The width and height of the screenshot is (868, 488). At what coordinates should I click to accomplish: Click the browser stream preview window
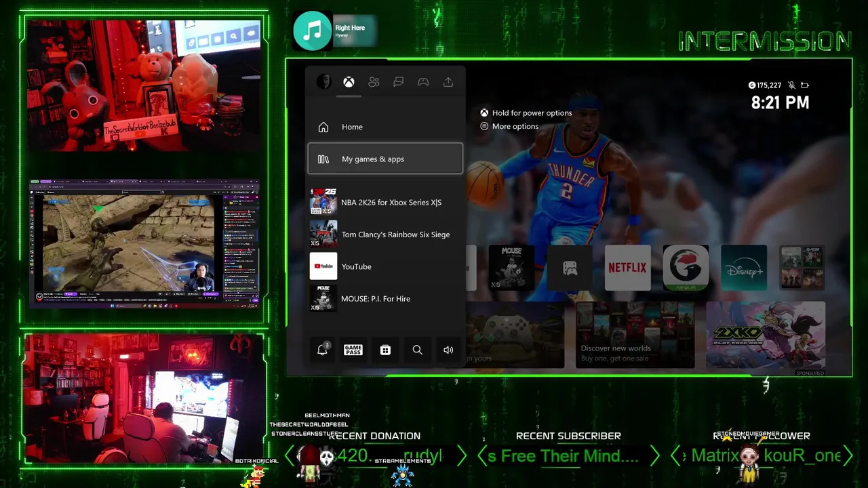[144, 243]
